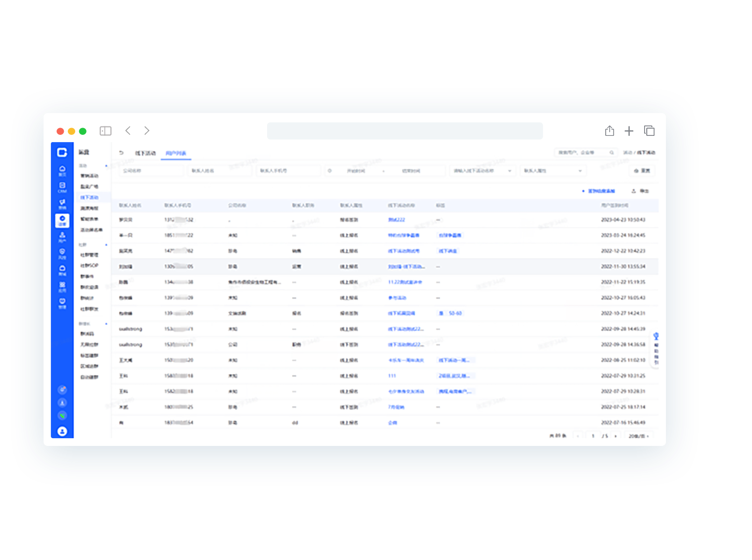Image resolution: width=752 pixels, height=560 pixels.
Task: Select the 用户列表 tab
Action: tap(176, 153)
